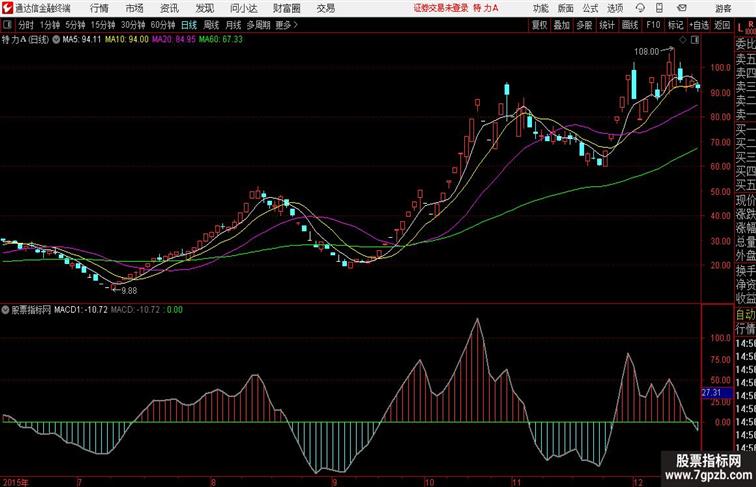This screenshot has height=487, width=756.
Task: Click the month 9 marker on timeline
Action: 334,482
